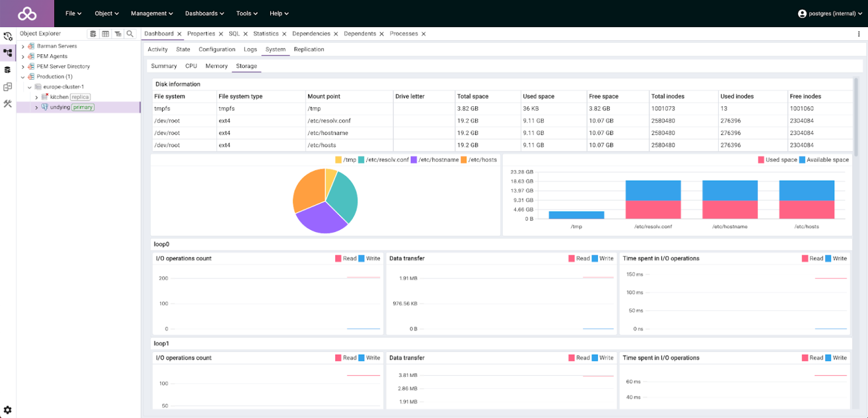Image resolution: width=868 pixels, height=418 pixels.
Task: Collapse the Production (1) group
Action: pyautogui.click(x=23, y=77)
